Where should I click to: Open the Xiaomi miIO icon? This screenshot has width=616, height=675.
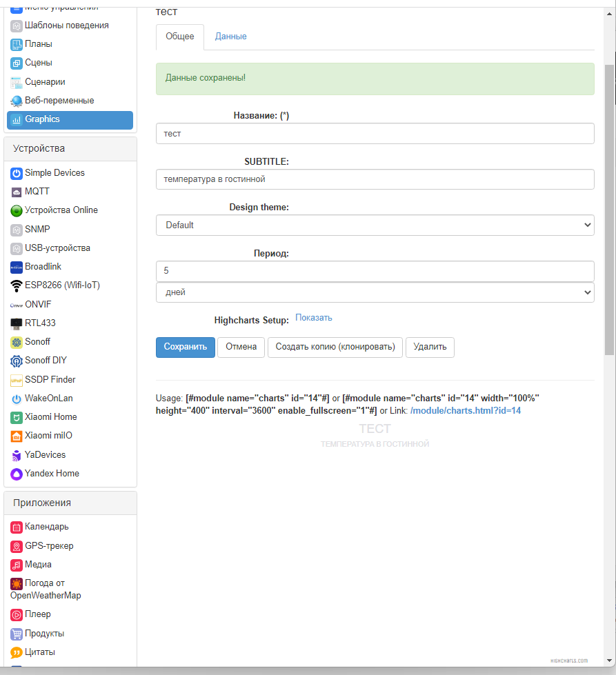point(17,436)
